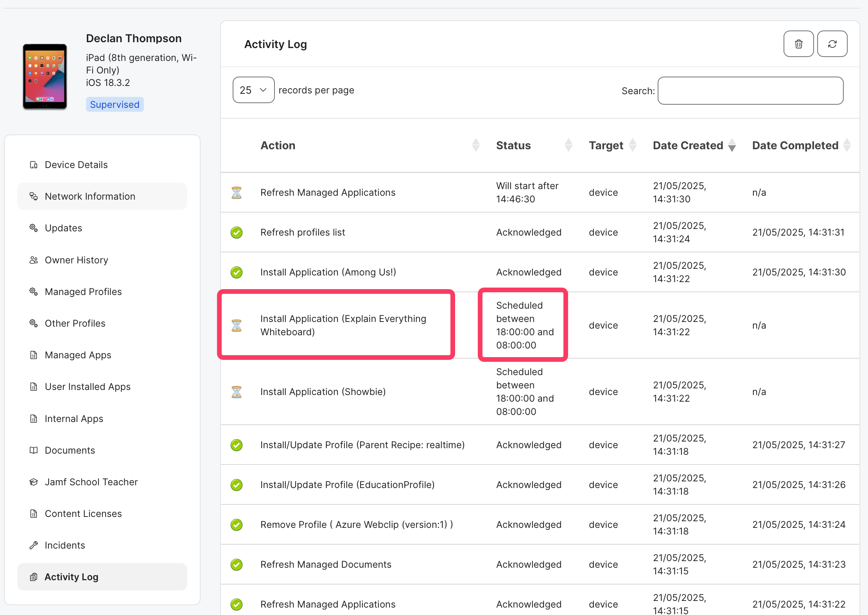Click hourglass icon for pending Refresh Managed Applications
Viewport: 868px width, 615px height.
(237, 192)
